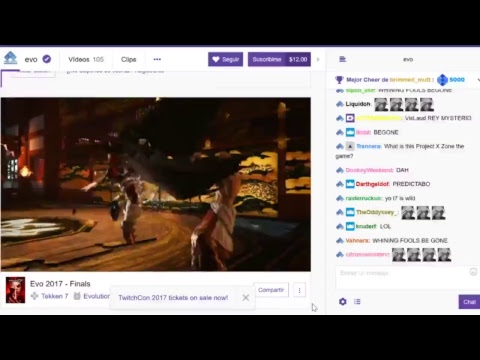Open the Videos 105 tab
The width and height of the screenshot is (480, 360).
tap(86, 60)
